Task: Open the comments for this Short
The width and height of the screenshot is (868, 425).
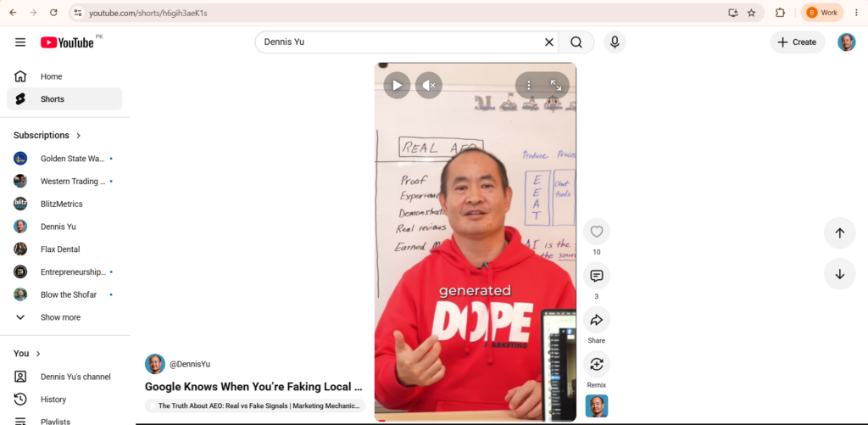Action: pos(597,276)
